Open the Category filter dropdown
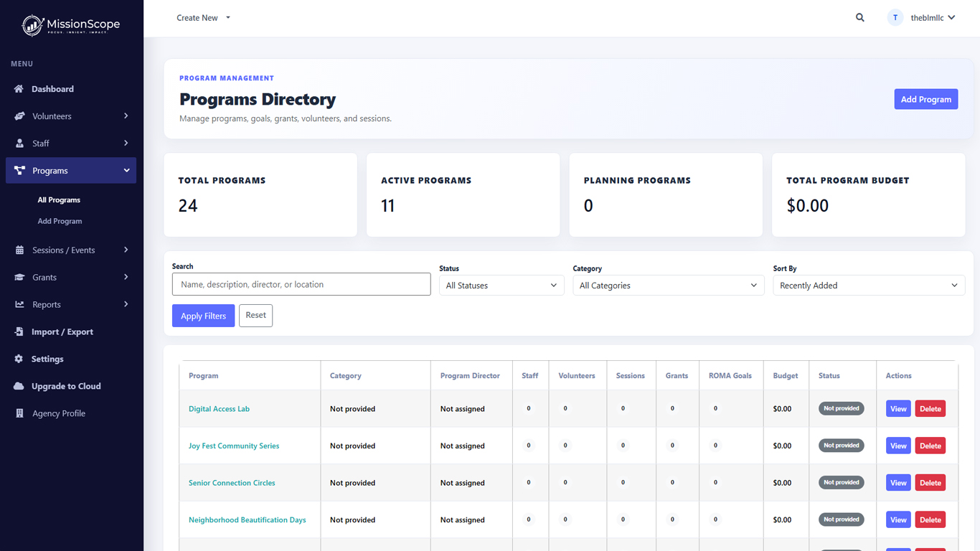The width and height of the screenshot is (980, 551). click(669, 286)
